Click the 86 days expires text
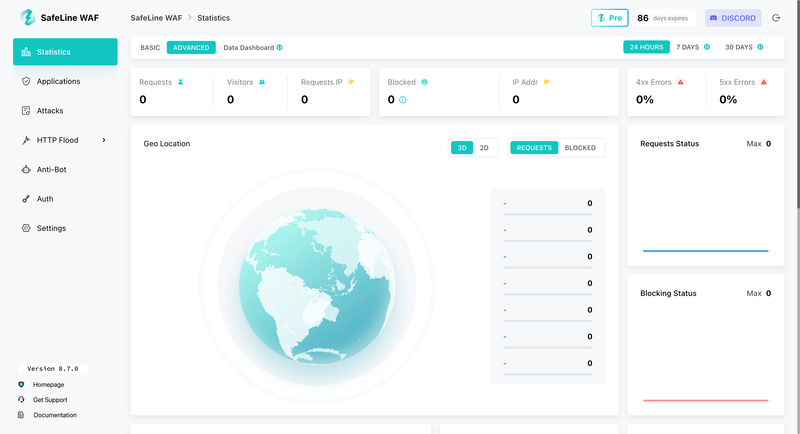Screen dimensions: 800x434 click(x=662, y=18)
